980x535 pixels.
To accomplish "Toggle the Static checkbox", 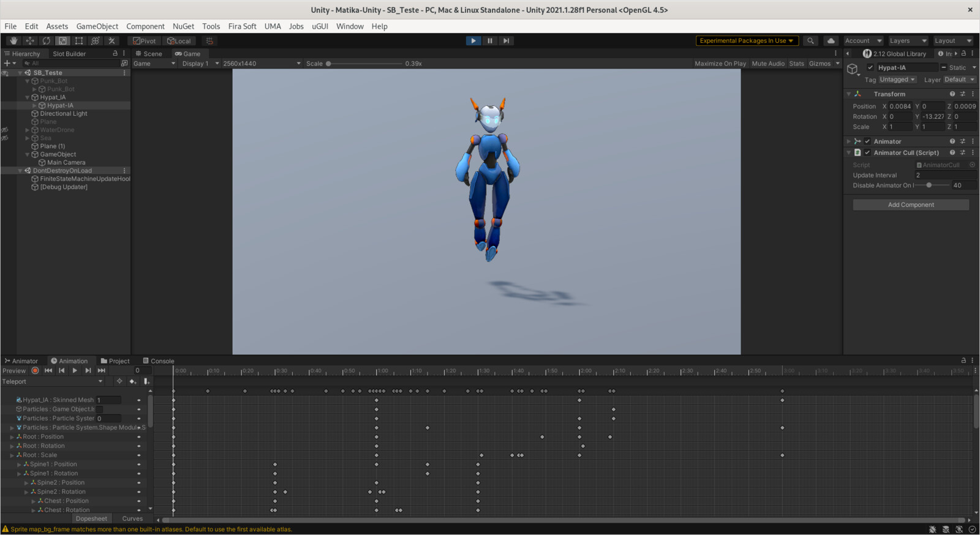I will click(944, 68).
